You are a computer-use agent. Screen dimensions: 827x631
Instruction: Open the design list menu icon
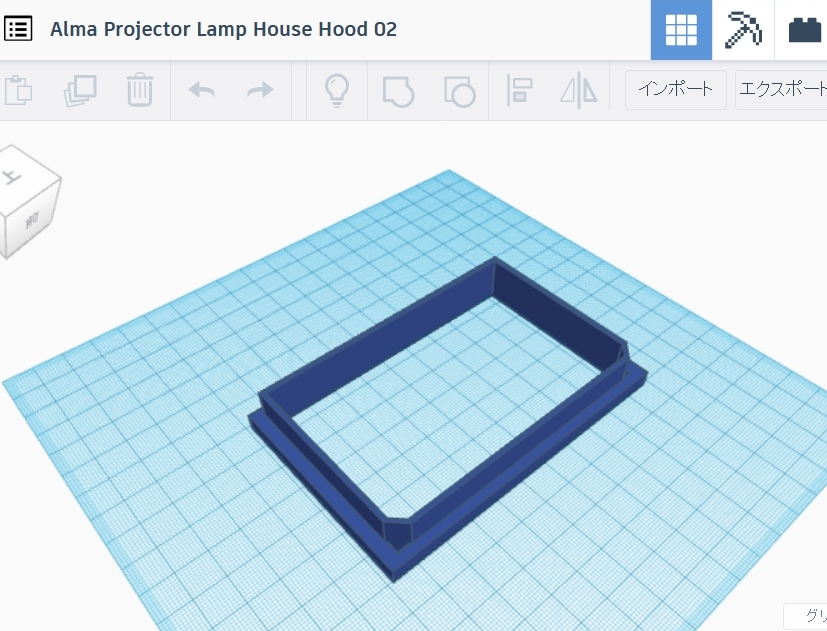(x=18, y=29)
